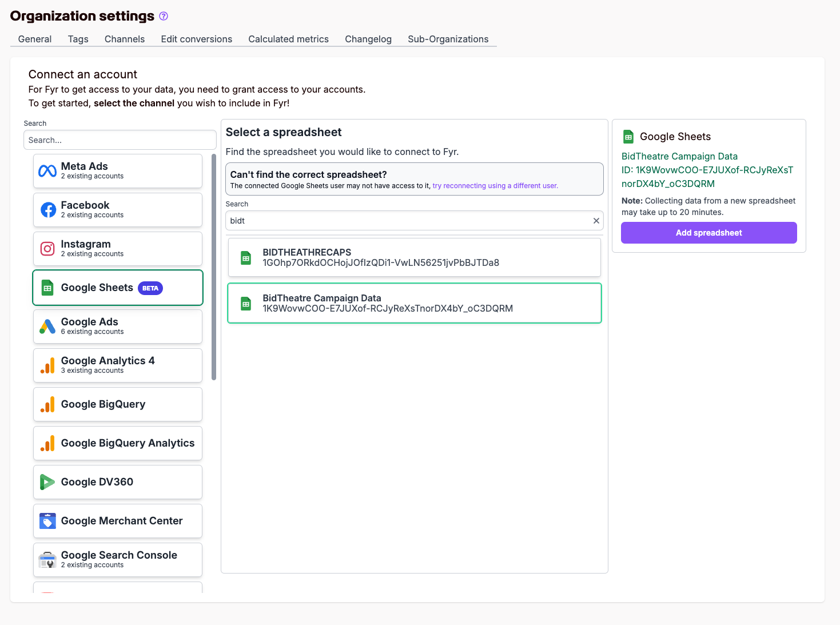The width and height of the screenshot is (840, 625).
Task: Click the Add spreadsheet button
Action: [709, 233]
